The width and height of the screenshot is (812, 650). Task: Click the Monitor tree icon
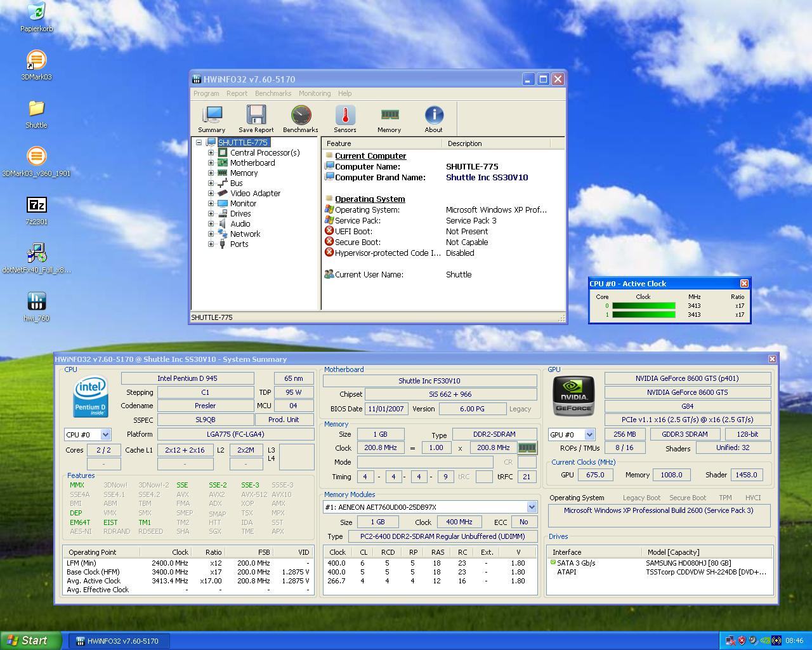[x=223, y=203]
